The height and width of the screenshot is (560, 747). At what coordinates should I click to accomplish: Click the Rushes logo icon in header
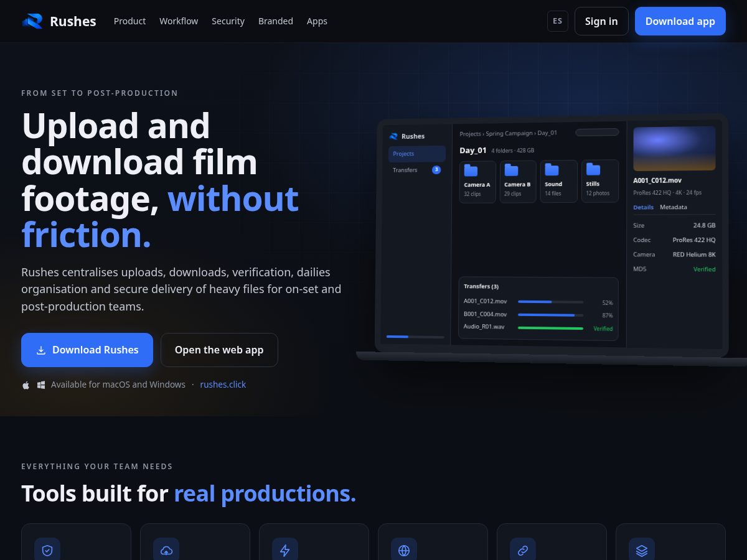[32, 21]
